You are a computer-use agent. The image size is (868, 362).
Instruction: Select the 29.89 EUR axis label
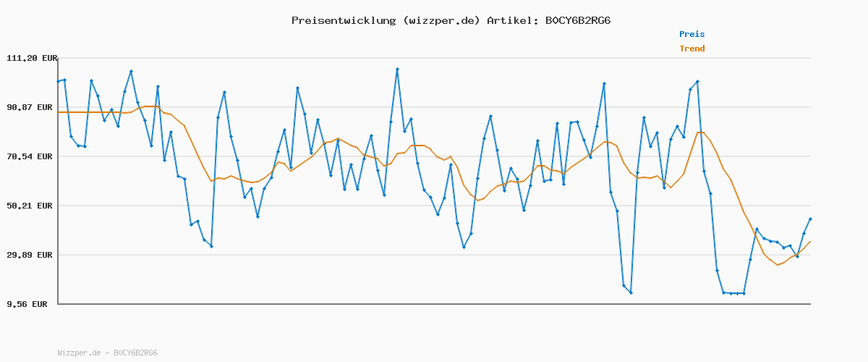(32, 255)
